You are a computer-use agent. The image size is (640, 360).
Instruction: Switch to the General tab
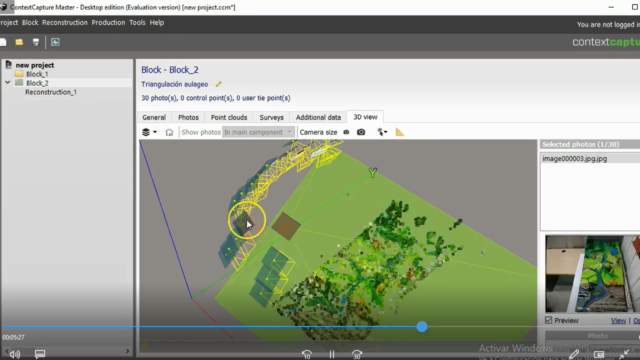[x=154, y=117]
